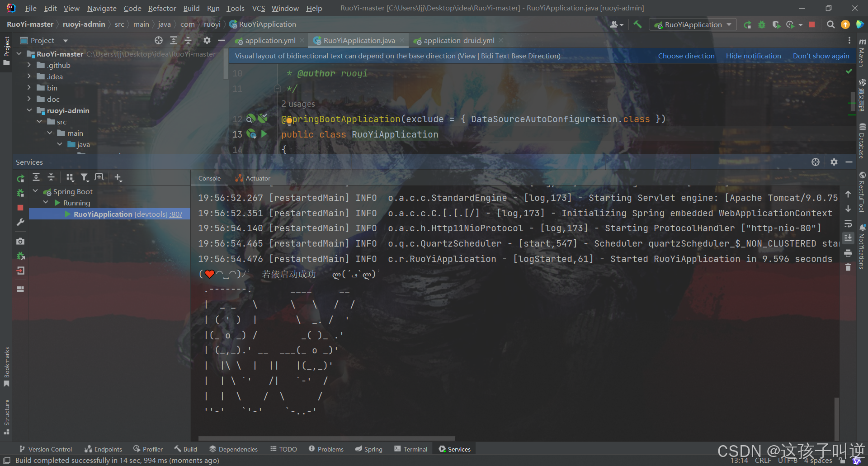
Task: Collapse the ruoyi-admin module
Action: click(x=29, y=110)
